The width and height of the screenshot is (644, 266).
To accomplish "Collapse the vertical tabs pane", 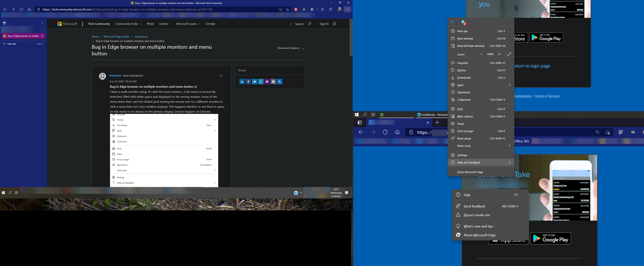I will [x=42, y=23].
